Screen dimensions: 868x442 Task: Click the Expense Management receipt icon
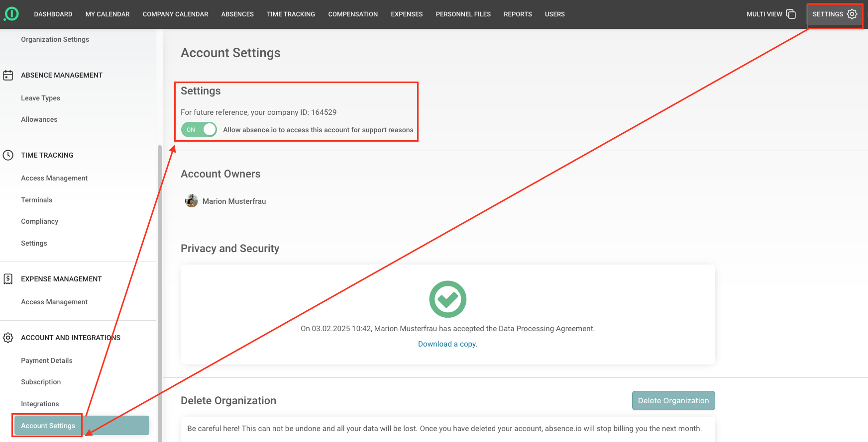tap(8, 279)
